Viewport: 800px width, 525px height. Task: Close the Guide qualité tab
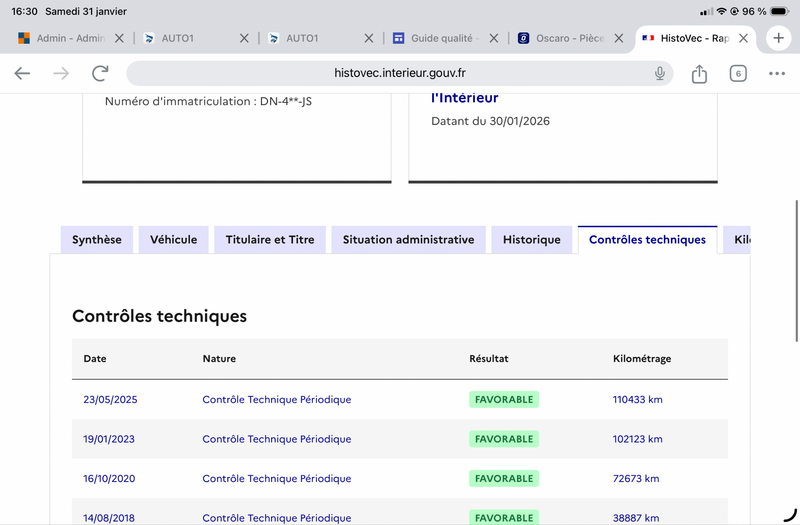click(x=493, y=38)
